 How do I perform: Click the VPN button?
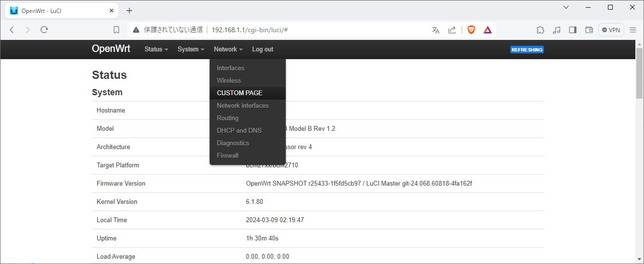(x=611, y=30)
